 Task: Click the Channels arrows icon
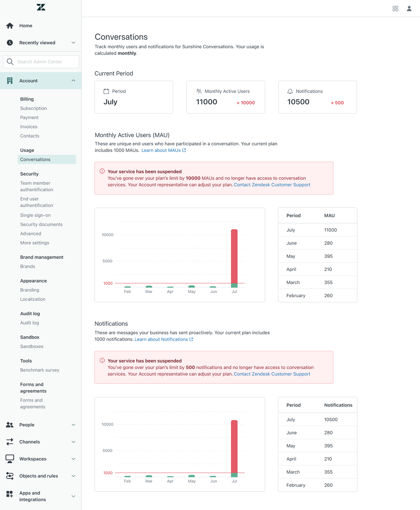[x=10, y=442]
